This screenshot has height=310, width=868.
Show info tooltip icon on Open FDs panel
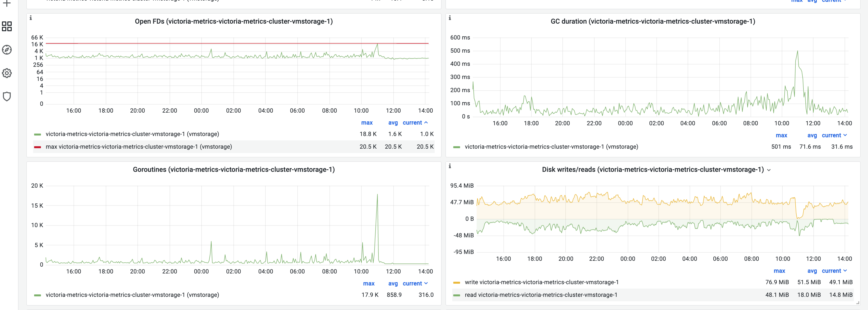[31, 18]
